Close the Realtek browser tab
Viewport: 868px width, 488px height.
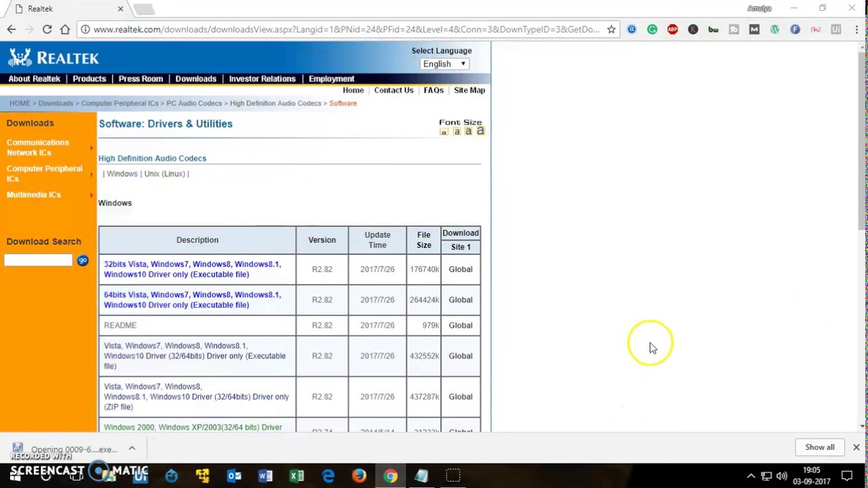[x=121, y=9]
